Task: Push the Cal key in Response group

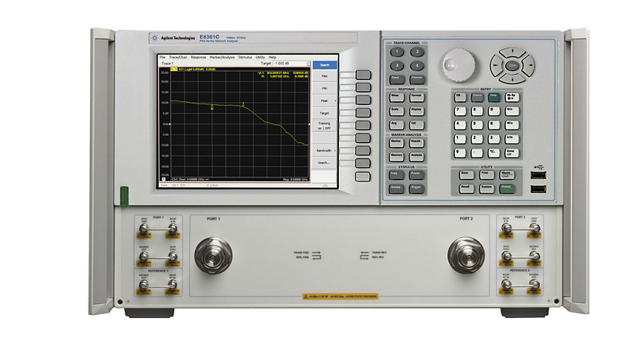Action: [417, 125]
